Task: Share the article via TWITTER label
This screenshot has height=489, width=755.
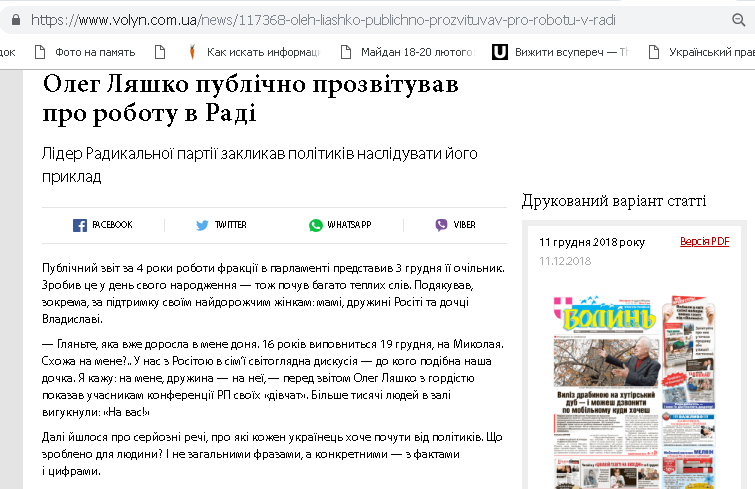Action: [x=231, y=225]
